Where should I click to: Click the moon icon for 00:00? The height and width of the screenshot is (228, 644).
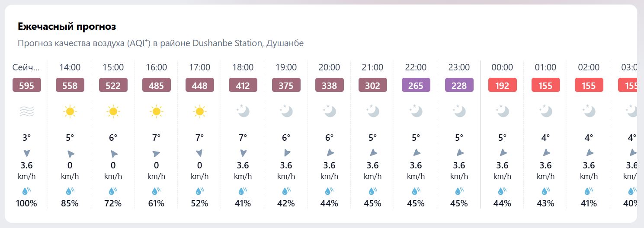click(x=503, y=111)
